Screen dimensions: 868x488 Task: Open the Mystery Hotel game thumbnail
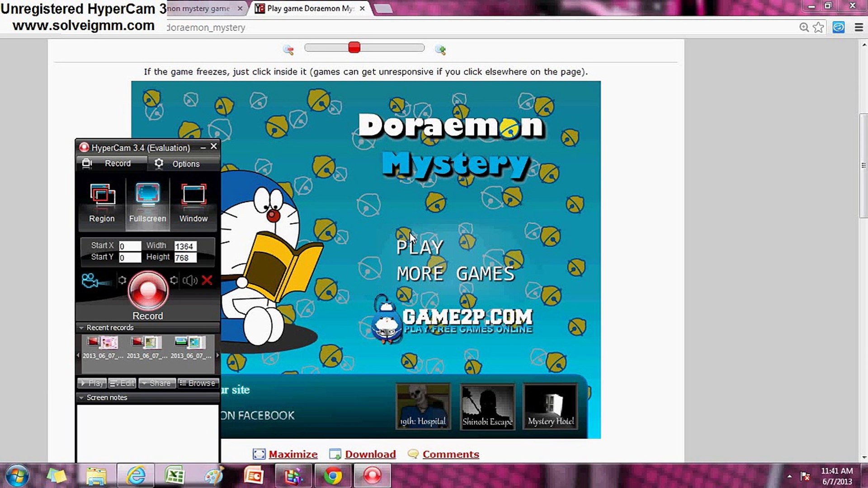click(x=551, y=406)
